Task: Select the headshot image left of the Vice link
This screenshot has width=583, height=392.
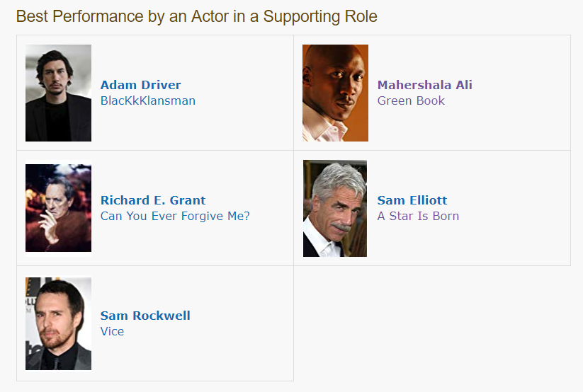Action: (x=58, y=323)
